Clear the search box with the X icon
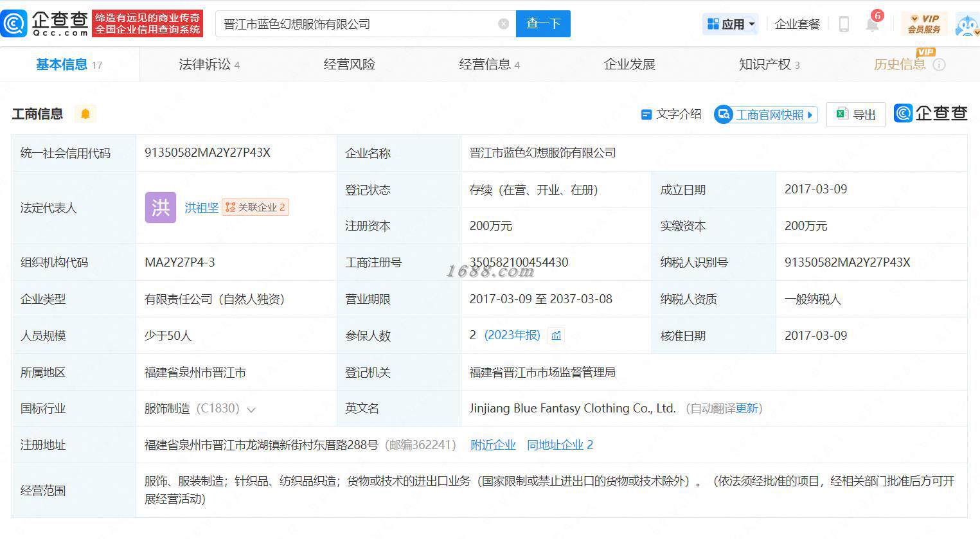This screenshot has height=539, width=980. coord(503,24)
